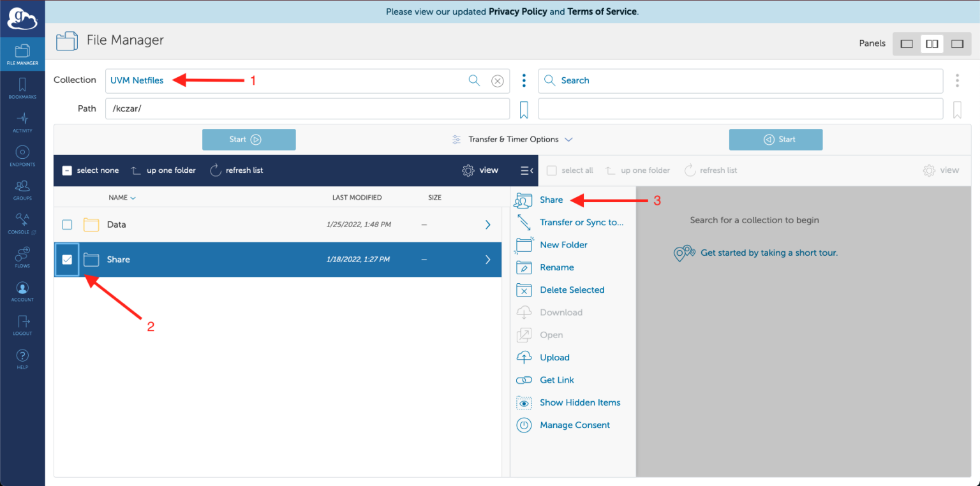Click the Search field in the right panel
Screen dimensions: 980x486
click(x=702, y=80)
